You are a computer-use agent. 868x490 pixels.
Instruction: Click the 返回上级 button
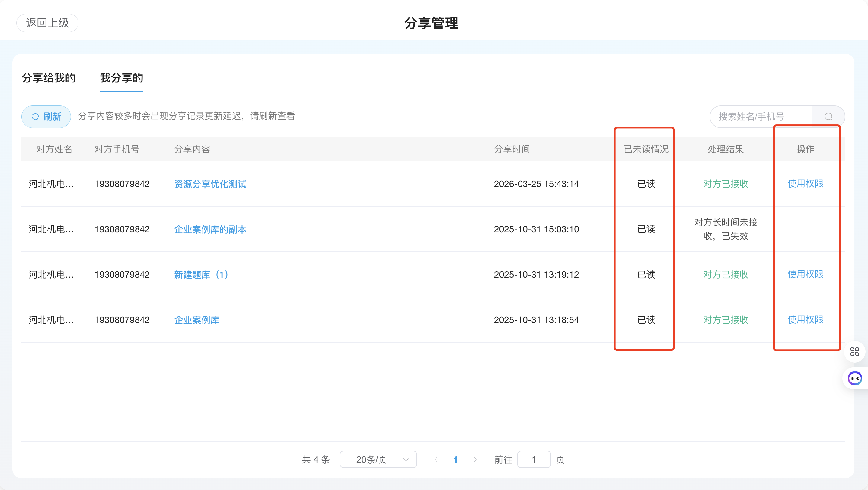tap(47, 23)
